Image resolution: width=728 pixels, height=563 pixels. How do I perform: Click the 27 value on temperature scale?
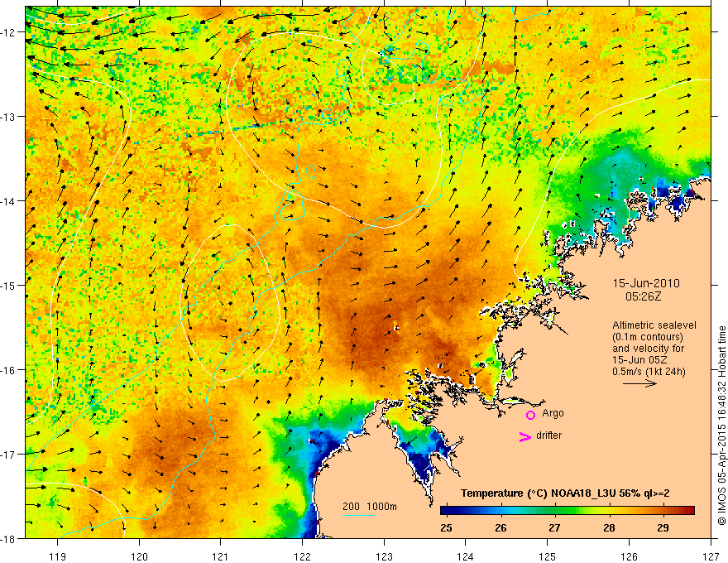tap(554, 527)
